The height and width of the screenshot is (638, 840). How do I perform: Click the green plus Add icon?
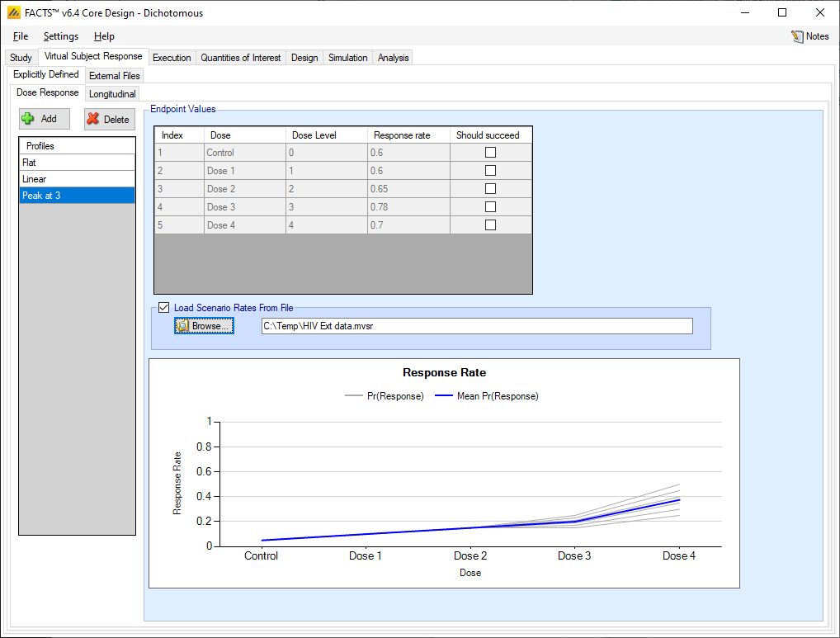28,119
